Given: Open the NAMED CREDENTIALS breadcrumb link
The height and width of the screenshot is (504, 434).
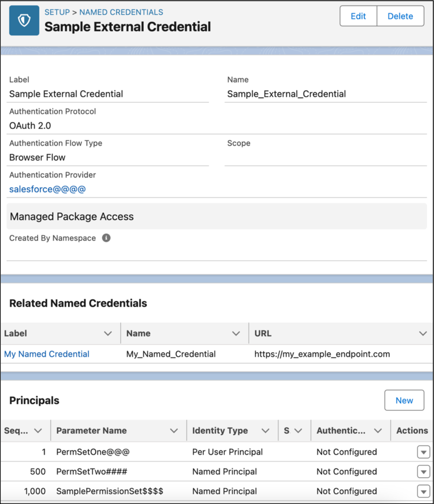Looking at the screenshot, I should [120, 12].
